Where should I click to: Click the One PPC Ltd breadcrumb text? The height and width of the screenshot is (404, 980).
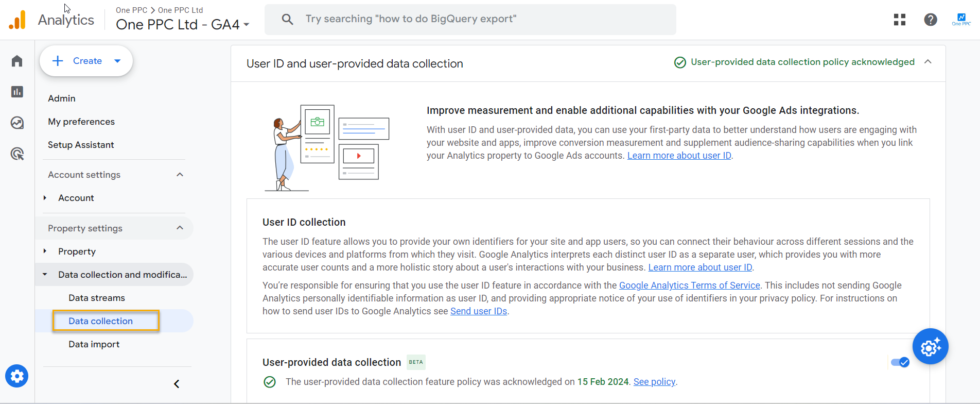coord(180,10)
